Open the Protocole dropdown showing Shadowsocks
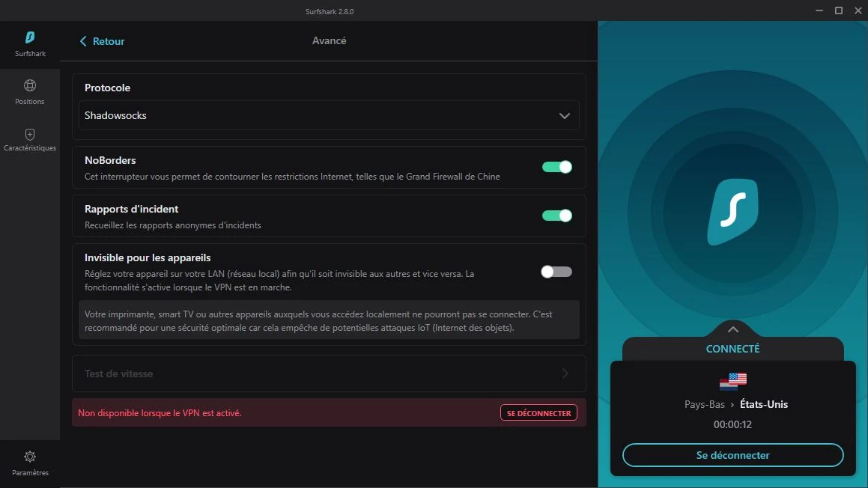The height and width of the screenshot is (488, 868). pyautogui.click(x=329, y=115)
